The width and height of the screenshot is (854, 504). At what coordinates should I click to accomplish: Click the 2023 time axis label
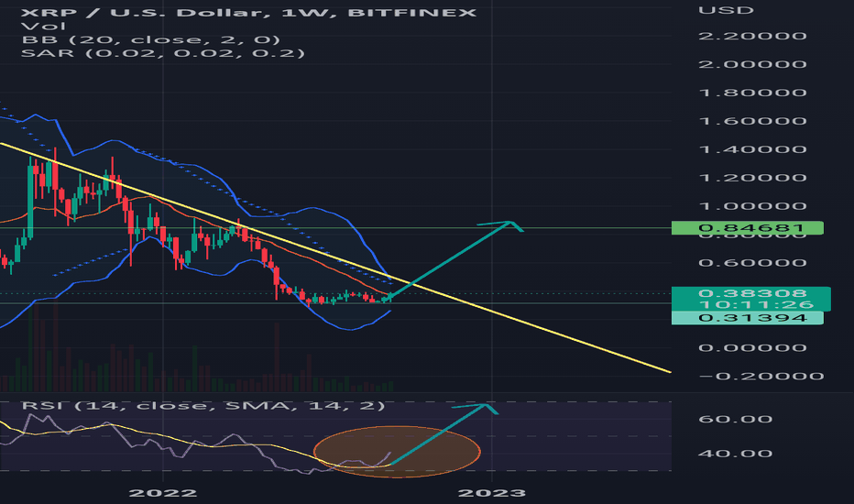click(x=492, y=493)
